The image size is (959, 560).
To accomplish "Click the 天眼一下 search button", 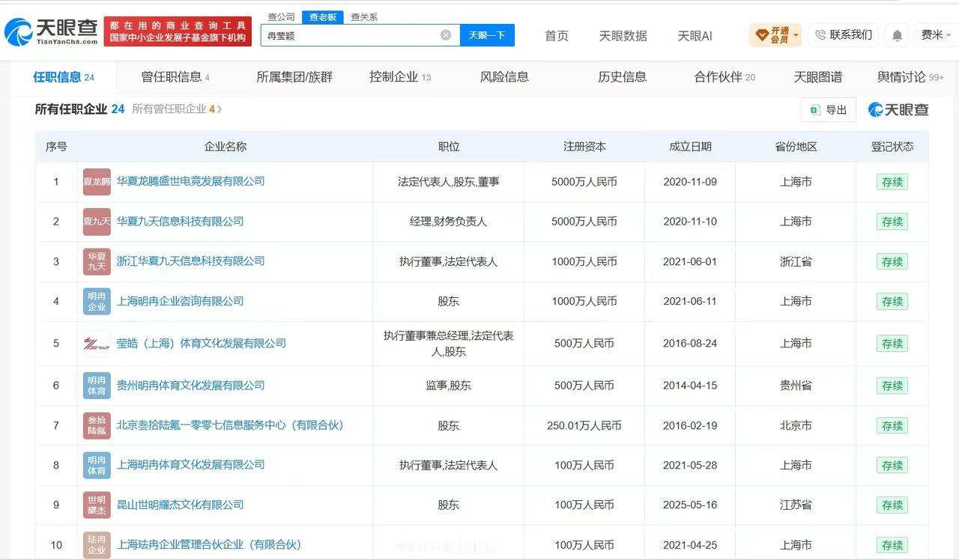I will [487, 35].
